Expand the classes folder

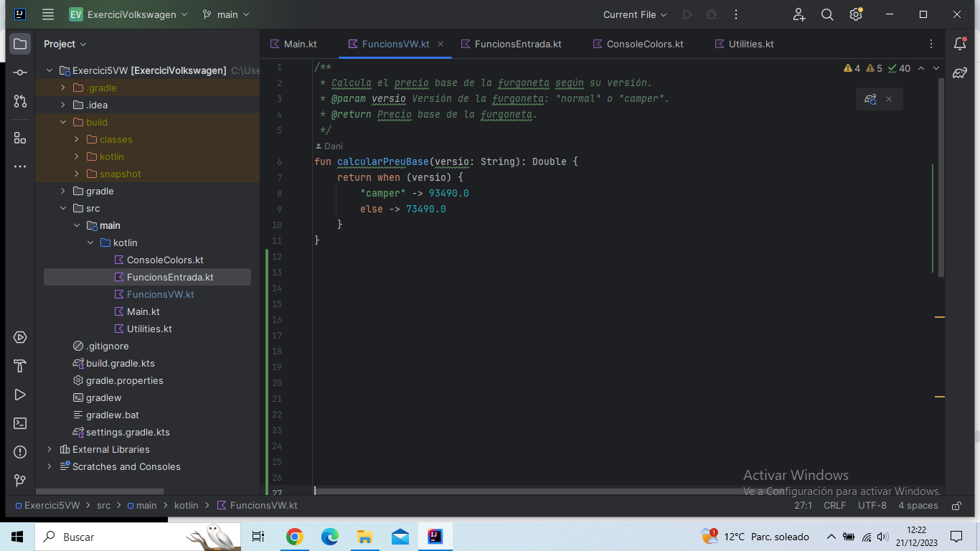77,139
